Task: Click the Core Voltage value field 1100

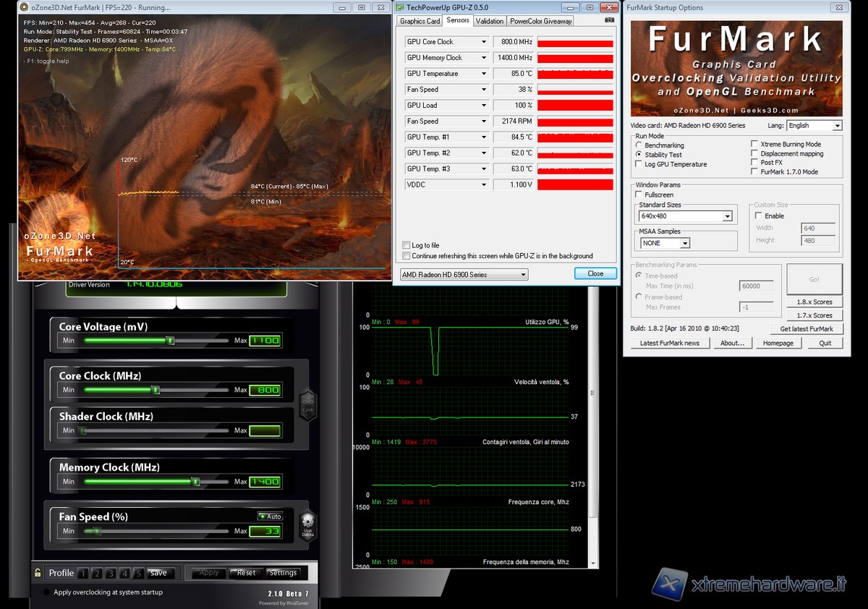Action: (265, 340)
